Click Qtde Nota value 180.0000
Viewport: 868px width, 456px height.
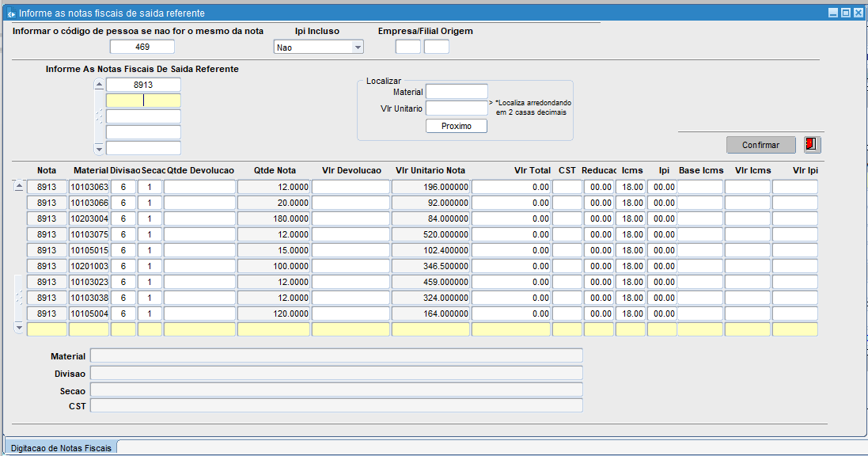274,218
